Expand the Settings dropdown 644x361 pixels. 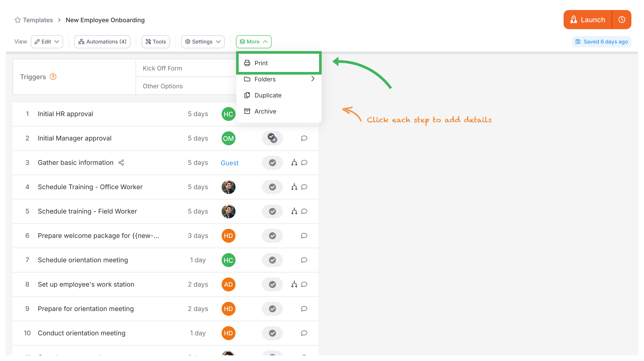coord(203,42)
